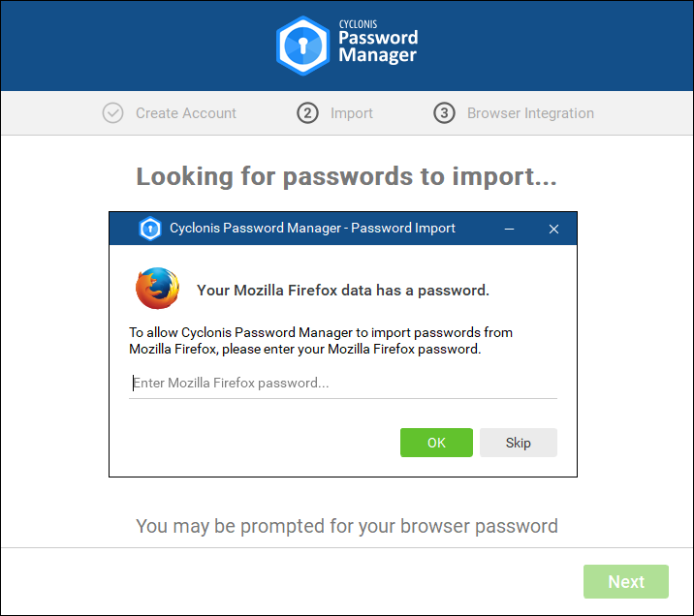This screenshot has height=616, width=694.
Task: Click the Create Account checkmark step icon
Action: 113,113
